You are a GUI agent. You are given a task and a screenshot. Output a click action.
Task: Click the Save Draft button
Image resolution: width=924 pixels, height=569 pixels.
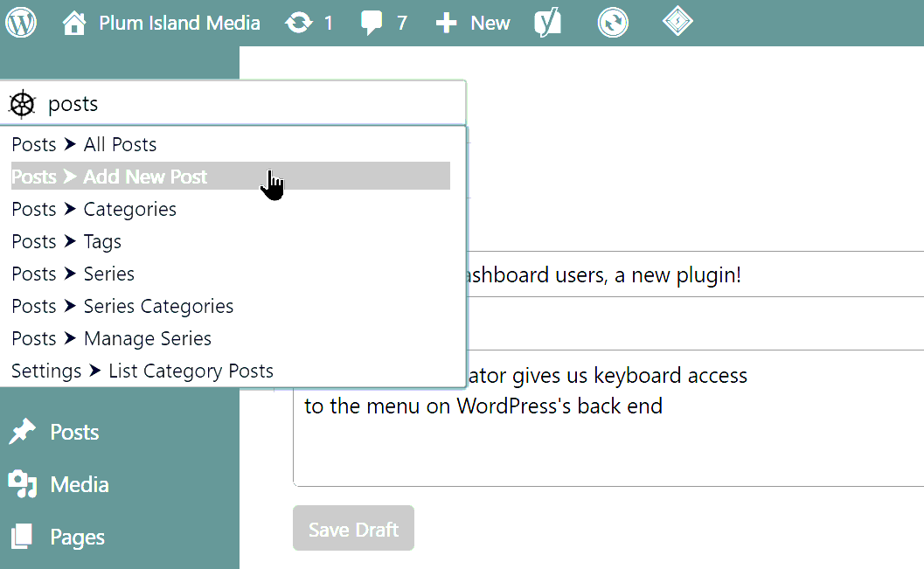(x=353, y=528)
